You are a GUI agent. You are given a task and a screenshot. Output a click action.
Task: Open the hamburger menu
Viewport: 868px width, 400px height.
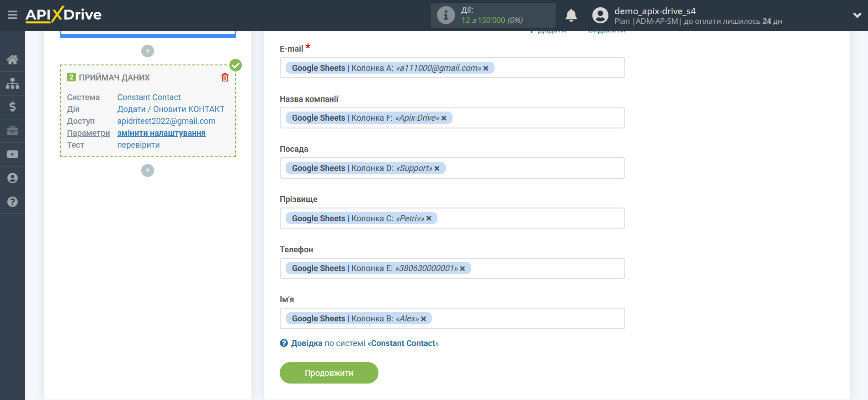click(x=12, y=15)
